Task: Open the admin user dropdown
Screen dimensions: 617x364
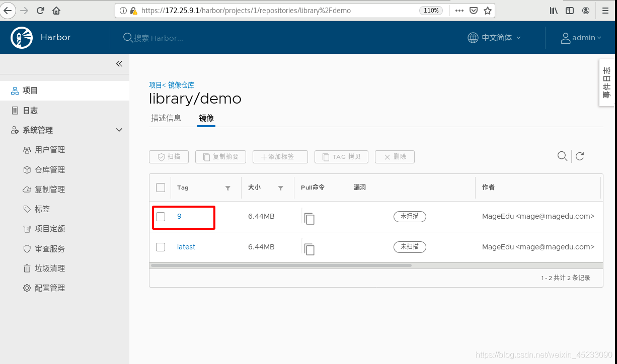Action: [x=581, y=38]
